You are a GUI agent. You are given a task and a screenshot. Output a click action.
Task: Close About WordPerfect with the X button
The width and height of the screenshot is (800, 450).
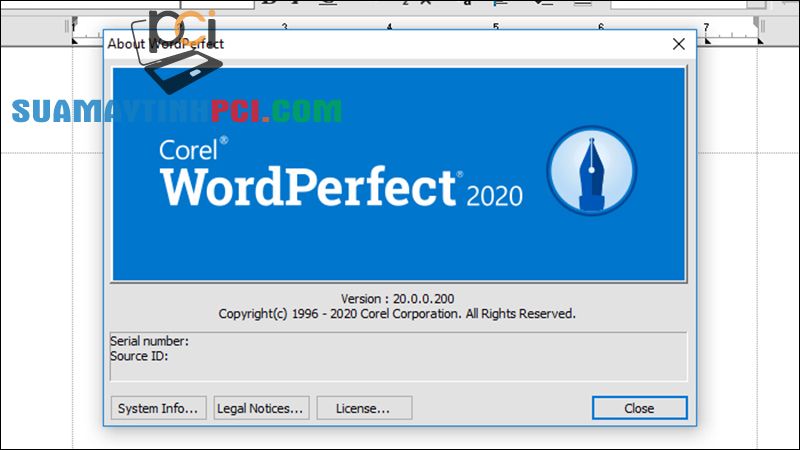[x=678, y=44]
